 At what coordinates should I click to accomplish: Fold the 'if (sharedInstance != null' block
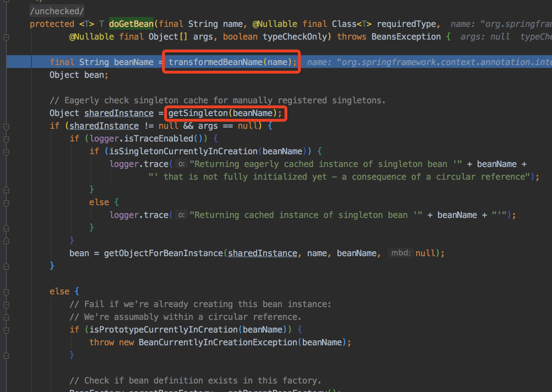[6, 126]
